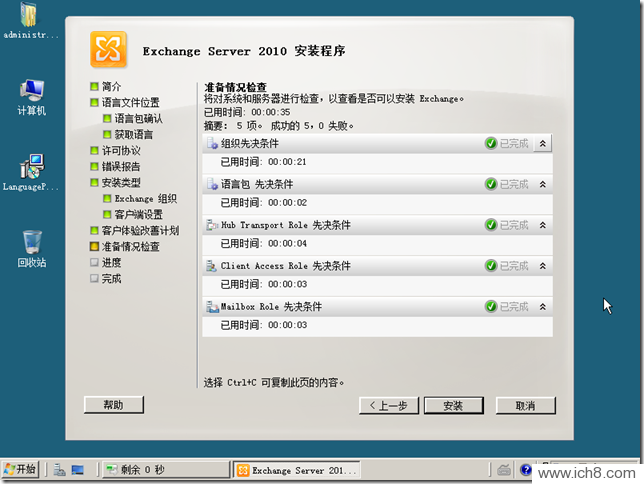Collapse the Hub Transport Role section
This screenshot has height=484, width=644.
[543, 225]
